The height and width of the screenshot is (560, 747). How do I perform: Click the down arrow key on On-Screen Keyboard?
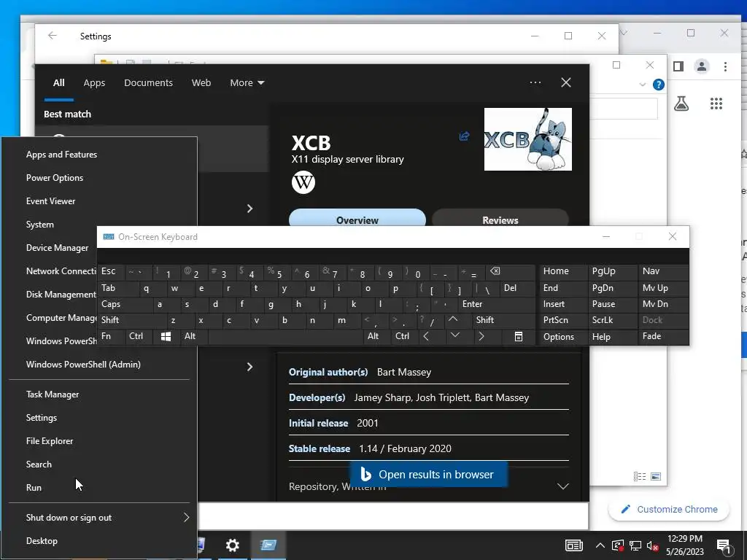pos(455,335)
